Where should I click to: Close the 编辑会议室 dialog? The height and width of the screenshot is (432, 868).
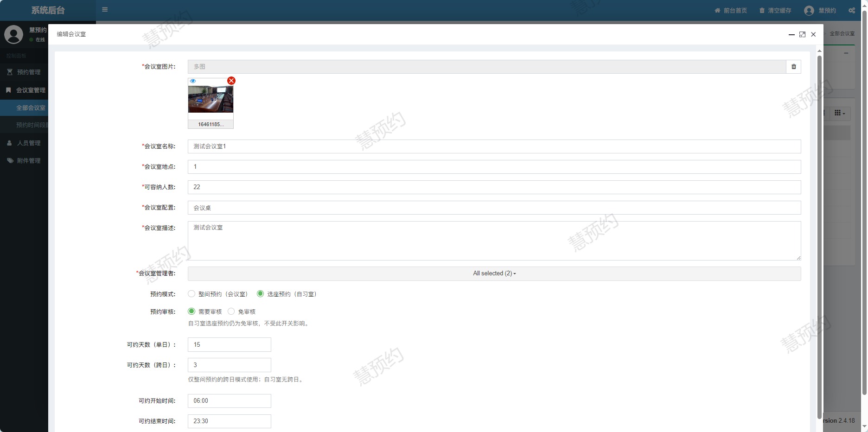click(x=813, y=34)
